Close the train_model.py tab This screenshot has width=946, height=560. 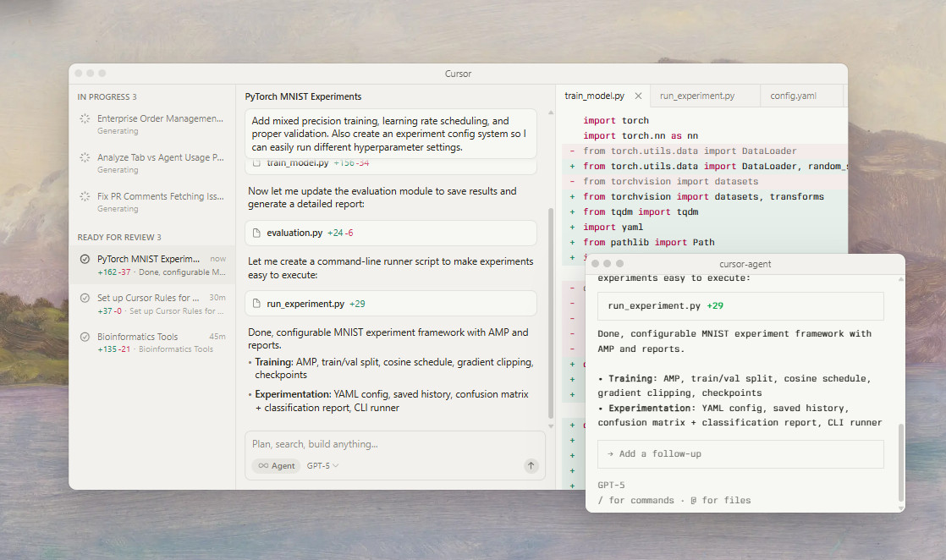[638, 96]
